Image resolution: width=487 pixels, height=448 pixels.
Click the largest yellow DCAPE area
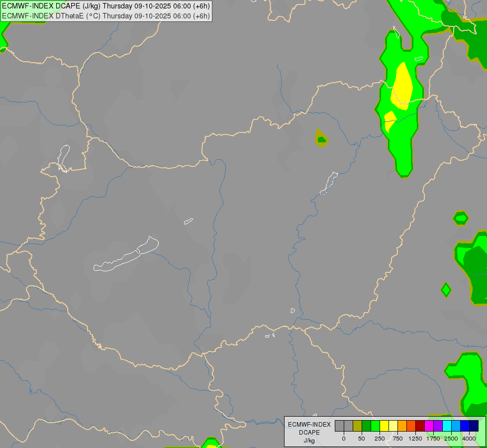click(x=401, y=86)
